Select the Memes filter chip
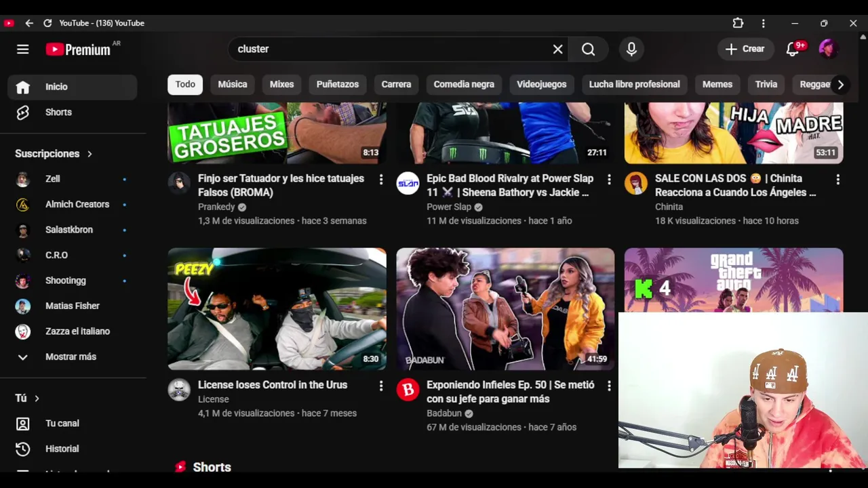The image size is (868, 488). click(x=717, y=84)
